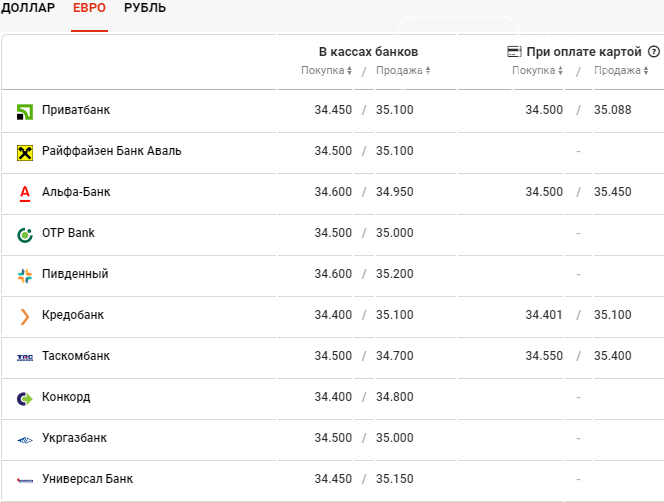Open the Укргазбанк bank link
The height and width of the screenshot is (502, 664).
pyautogui.click(x=75, y=438)
